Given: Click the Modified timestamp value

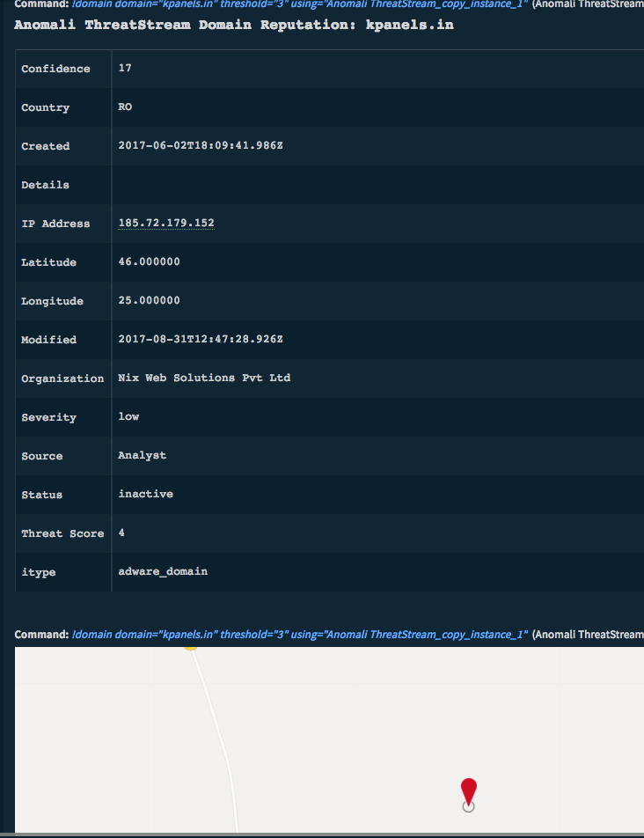Looking at the screenshot, I should (201, 340).
